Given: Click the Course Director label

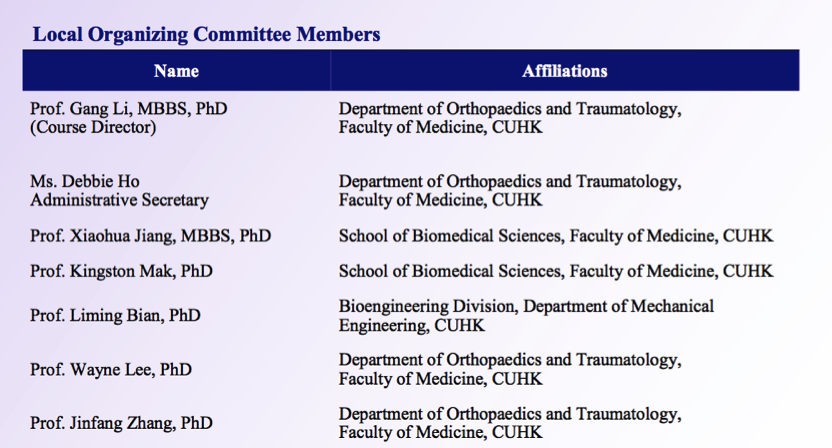Looking at the screenshot, I should tap(93, 127).
